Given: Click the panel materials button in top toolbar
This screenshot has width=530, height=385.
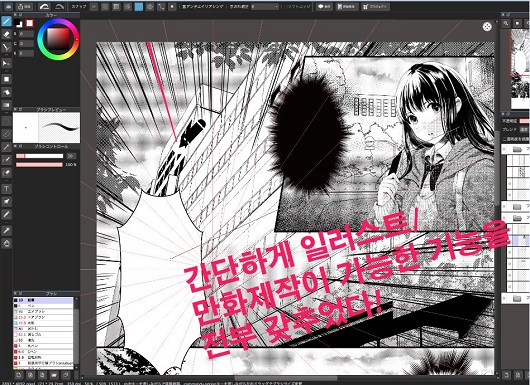Looking at the screenshot, I should pos(347,6).
